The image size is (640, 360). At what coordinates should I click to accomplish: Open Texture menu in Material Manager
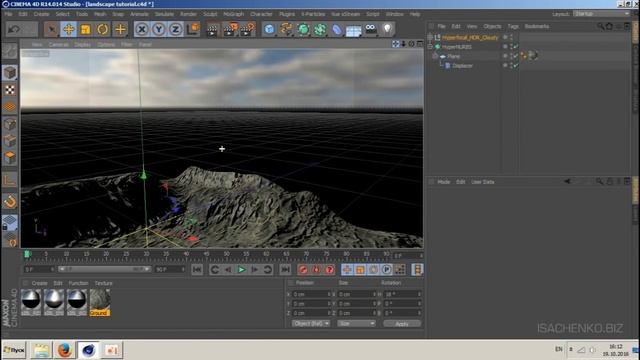pos(104,283)
